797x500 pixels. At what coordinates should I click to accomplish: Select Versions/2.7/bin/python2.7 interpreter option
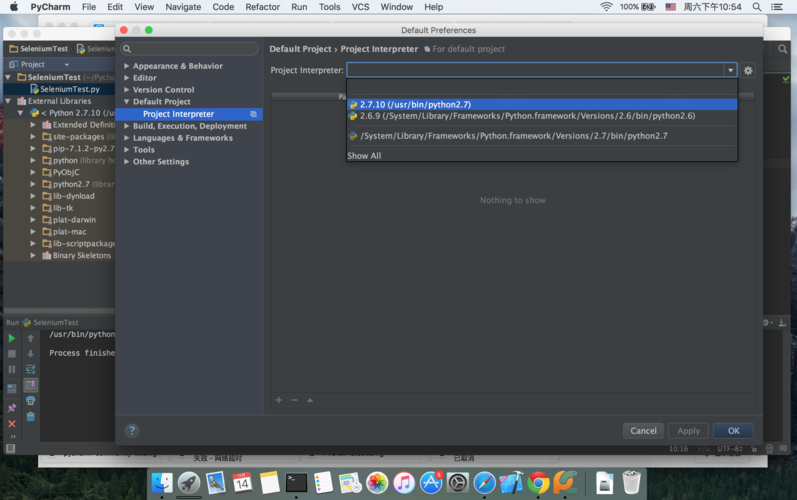tap(542, 136)
